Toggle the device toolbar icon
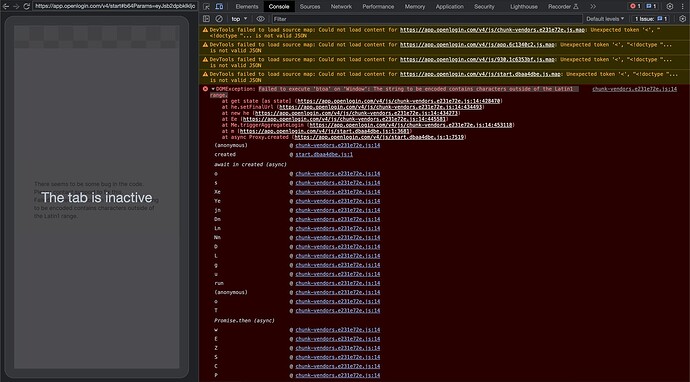This screenshot has width=690, height=382. coord(219,7)
